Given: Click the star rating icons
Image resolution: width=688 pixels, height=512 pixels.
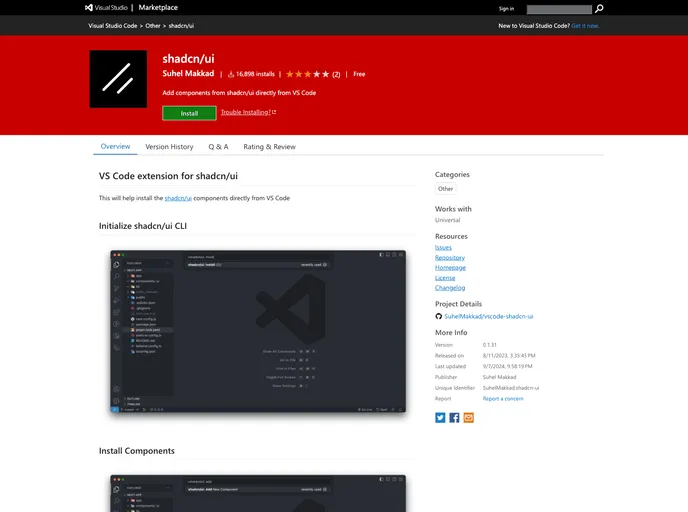Looking at the screenshot, I should pyautogui.click(x=307, y=74).
